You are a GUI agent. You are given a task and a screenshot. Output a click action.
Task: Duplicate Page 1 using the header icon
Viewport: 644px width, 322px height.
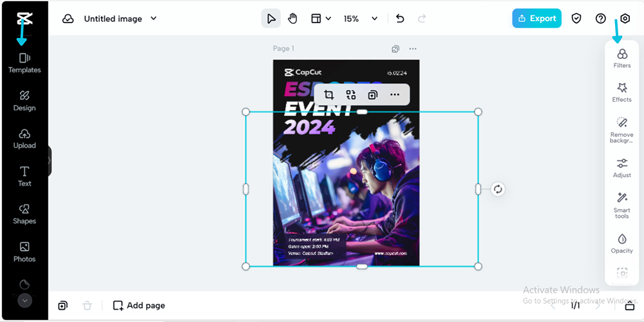click(395, 49)
